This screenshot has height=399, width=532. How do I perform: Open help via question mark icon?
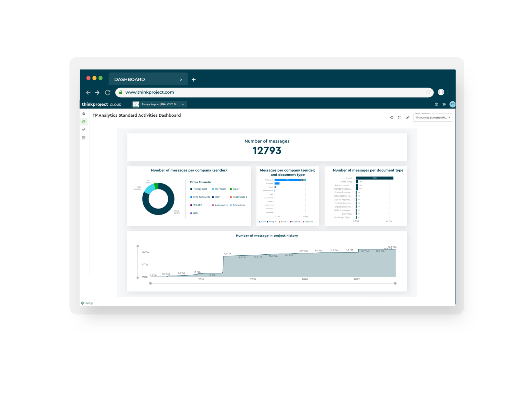(436, 104)
